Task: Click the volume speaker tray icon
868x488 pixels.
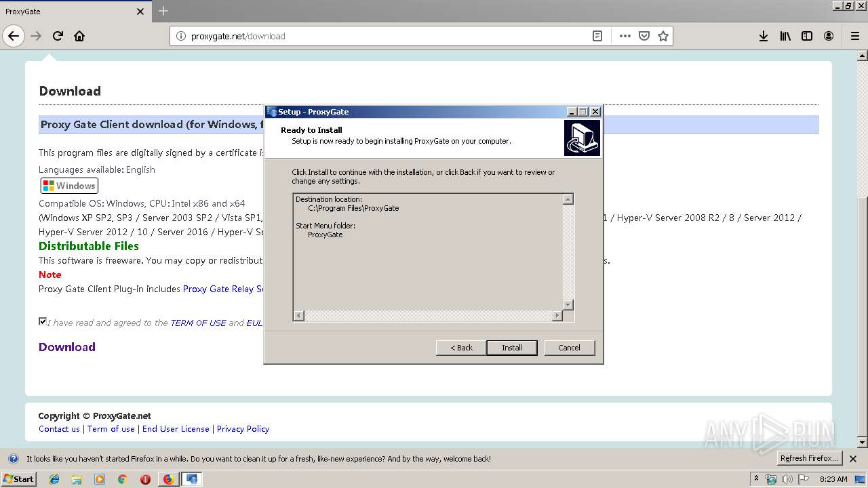Action: (787, 479)
